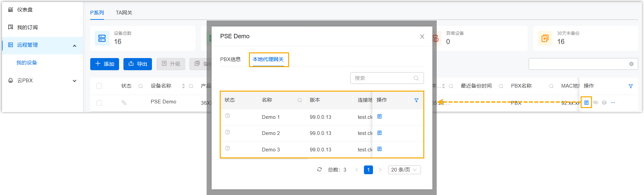Expand the 云PBX sidebar menu
This screenshot has height=195, width=644.
click(74, 81)
